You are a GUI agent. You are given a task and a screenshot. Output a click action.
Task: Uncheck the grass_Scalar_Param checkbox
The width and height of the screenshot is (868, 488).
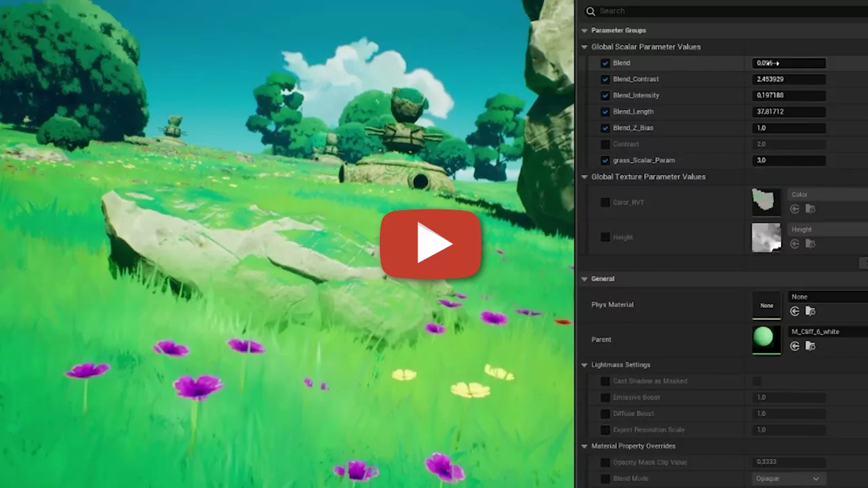[606, 161]
